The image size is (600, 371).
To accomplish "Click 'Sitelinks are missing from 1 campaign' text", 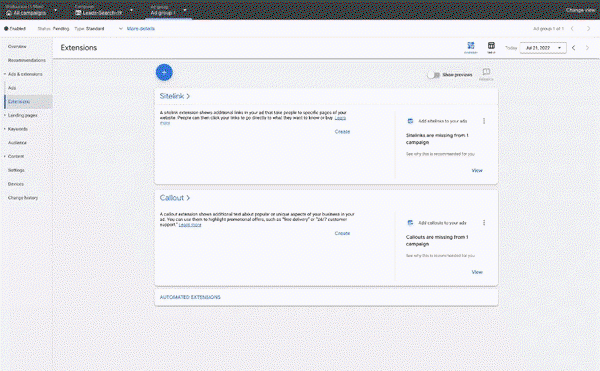I will coord(437,139).
